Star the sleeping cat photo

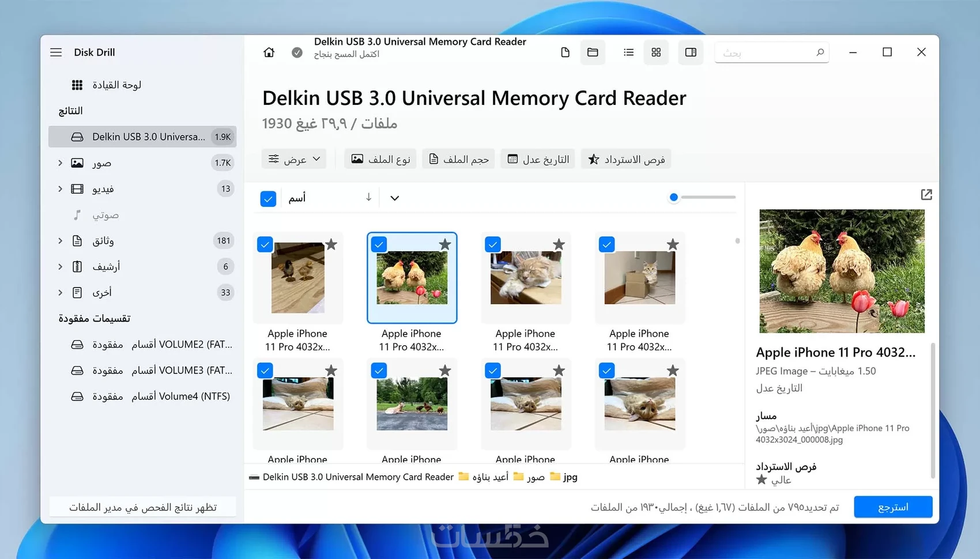[x=559, y=244]
